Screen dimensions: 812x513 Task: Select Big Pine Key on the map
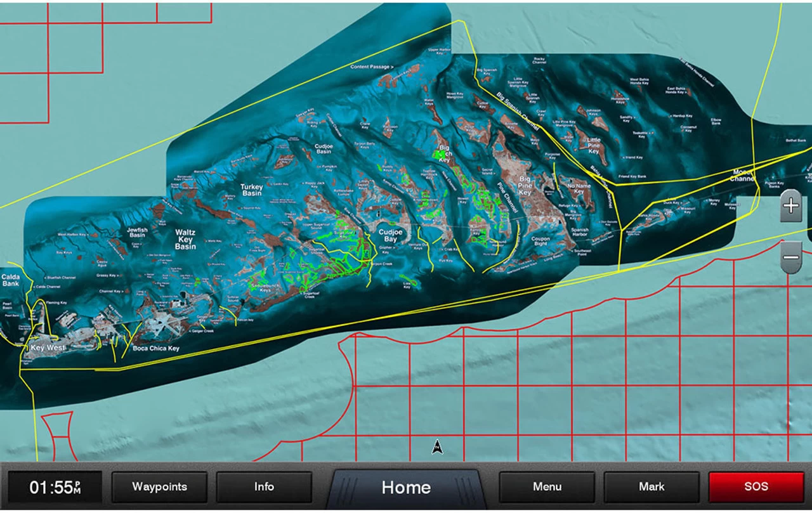point(525,187)
